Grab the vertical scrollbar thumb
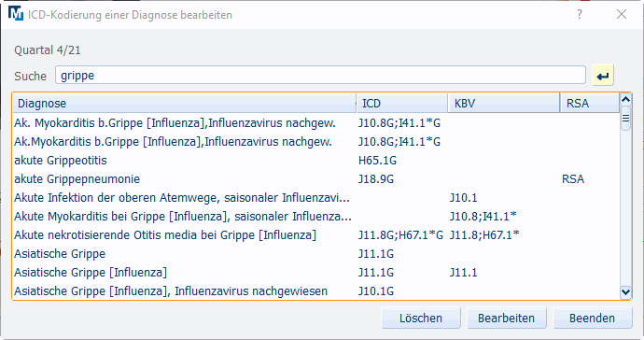This screenshot has height=340, width=644. tap(625, 119)
